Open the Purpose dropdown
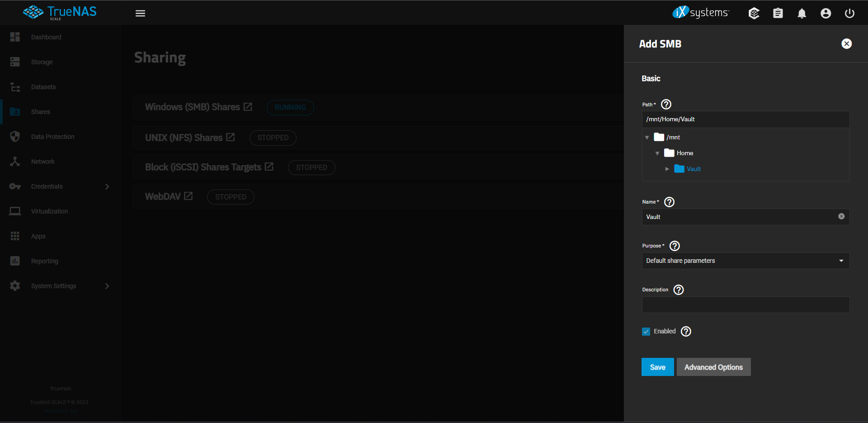Image resolution: width=868 pixels, height=423 pixels. 745,261
